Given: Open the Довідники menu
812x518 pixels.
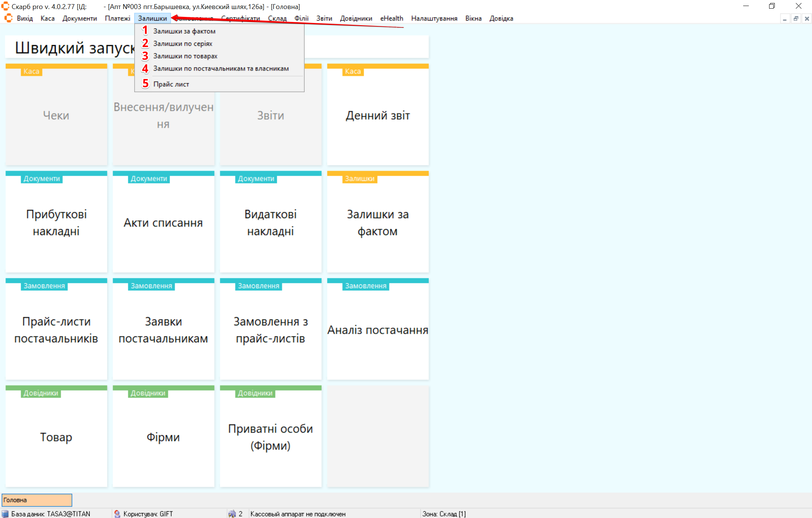Looking at the screenshot, I should [x=356, y=18].
